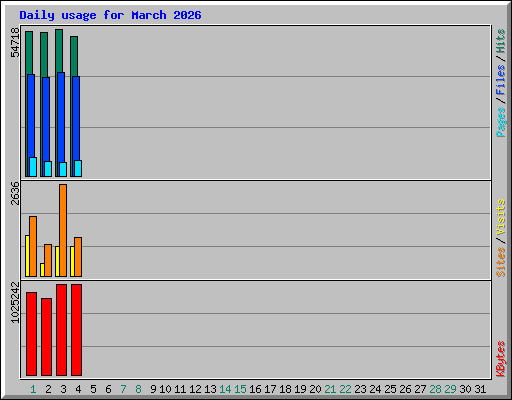Click day label 14 on the x-axis

225,389
